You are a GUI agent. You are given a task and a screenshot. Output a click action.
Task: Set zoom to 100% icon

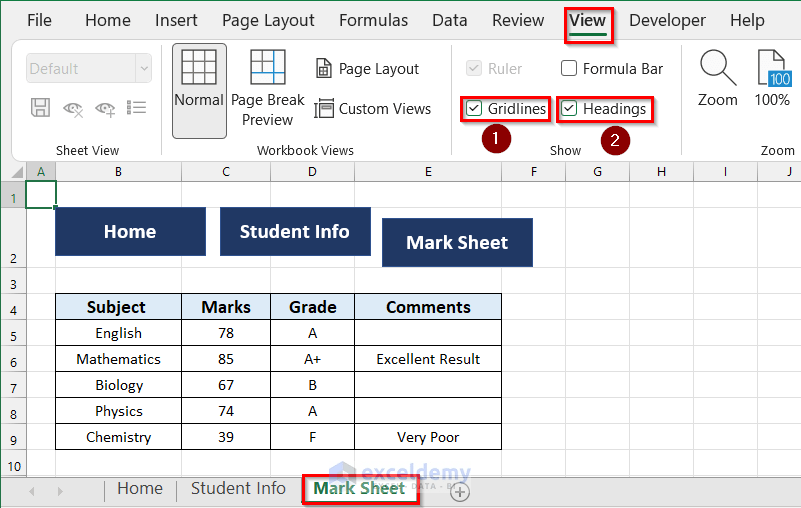coord(773,67)
